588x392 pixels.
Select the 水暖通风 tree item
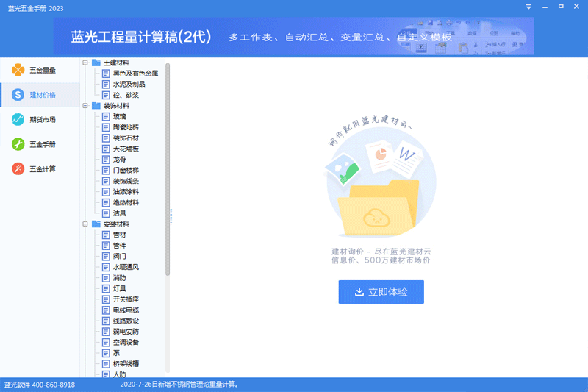point(126,267)
